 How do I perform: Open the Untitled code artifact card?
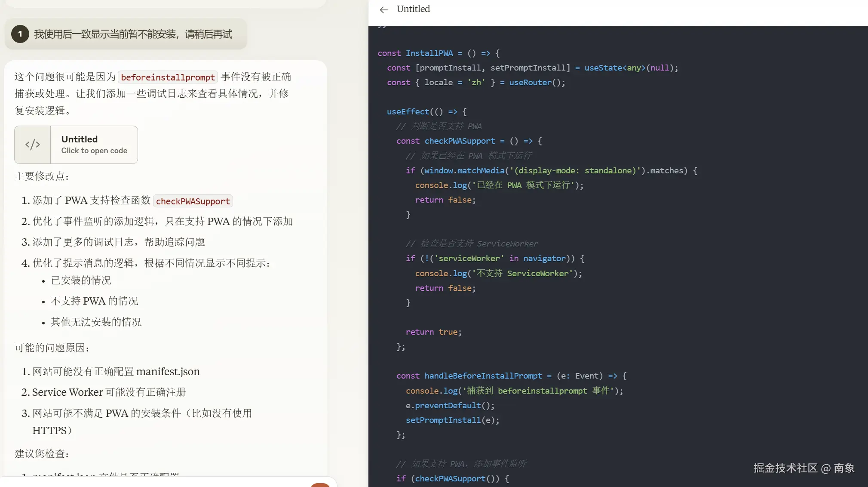[x=76, y=145]
